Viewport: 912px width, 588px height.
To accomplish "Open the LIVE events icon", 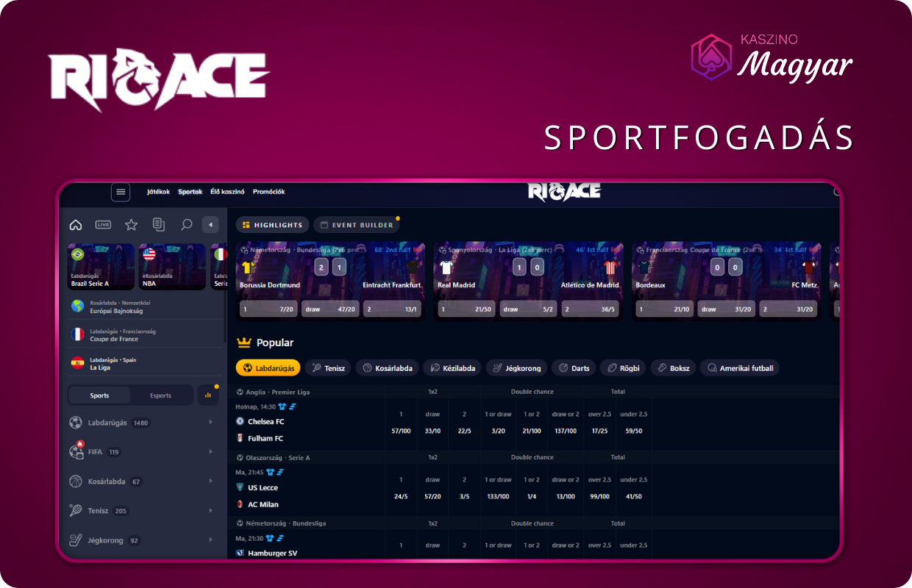I will (x=103, y=225).
